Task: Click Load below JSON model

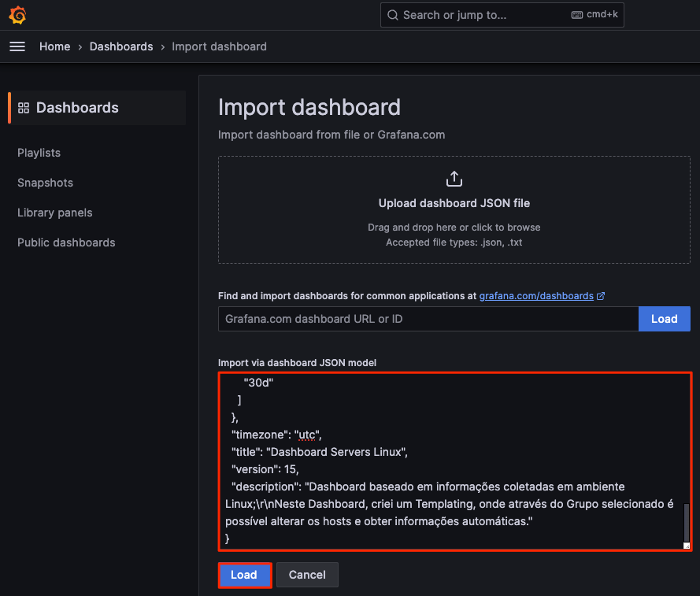Action: tap(245, 575)
